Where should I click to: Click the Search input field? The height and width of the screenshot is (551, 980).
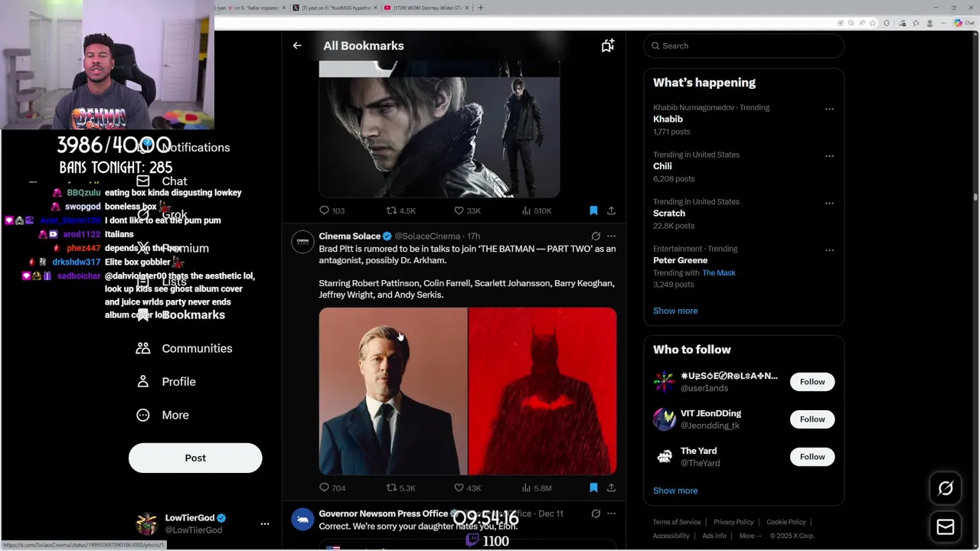pos(743,46)
